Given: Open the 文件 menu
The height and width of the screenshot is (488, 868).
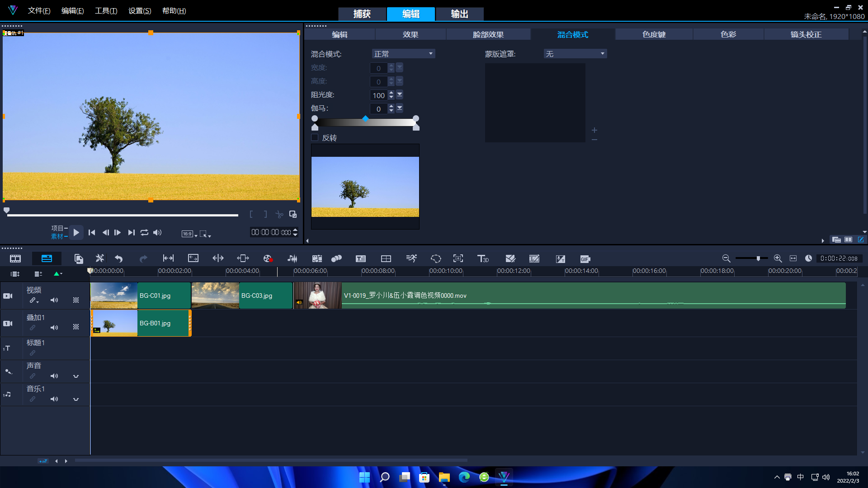Looking at the screenshot, I should point(39,10).
